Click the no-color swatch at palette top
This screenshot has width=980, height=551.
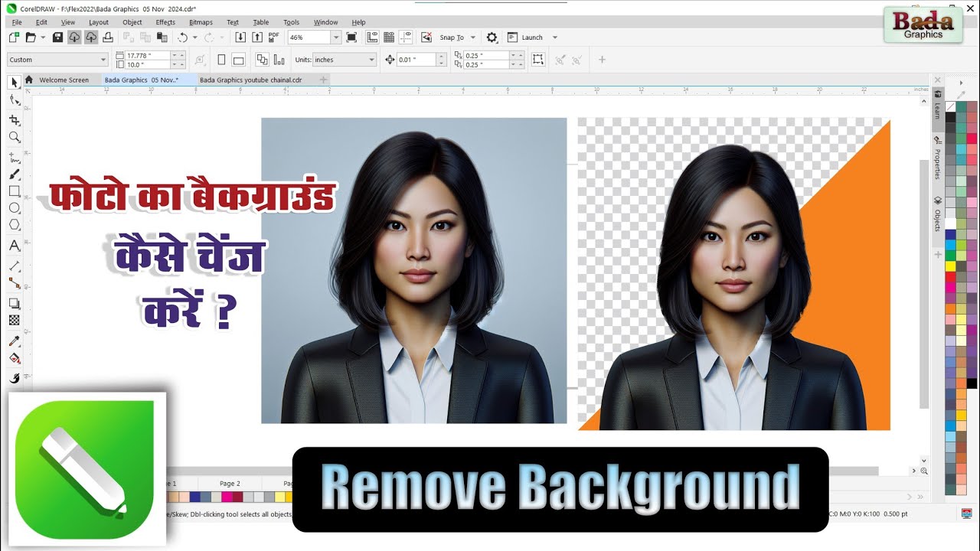pyautogui.click(x=950, y=107)
